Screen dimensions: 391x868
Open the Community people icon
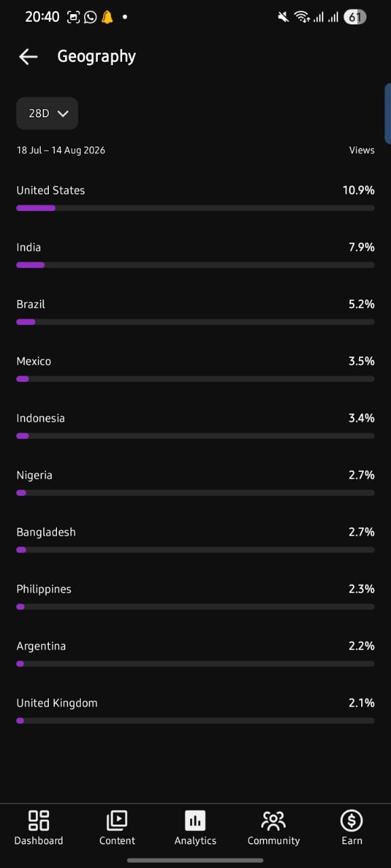click(x=274, y=821)
